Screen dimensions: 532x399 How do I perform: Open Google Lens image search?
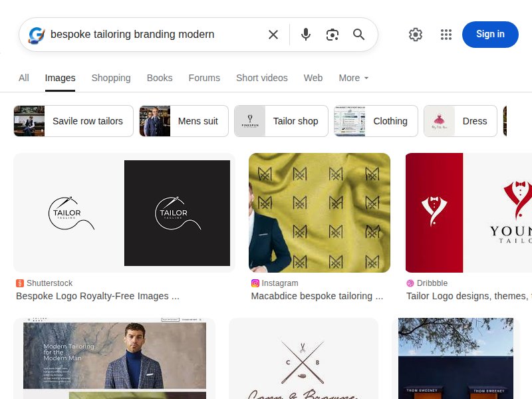point(332,35)
